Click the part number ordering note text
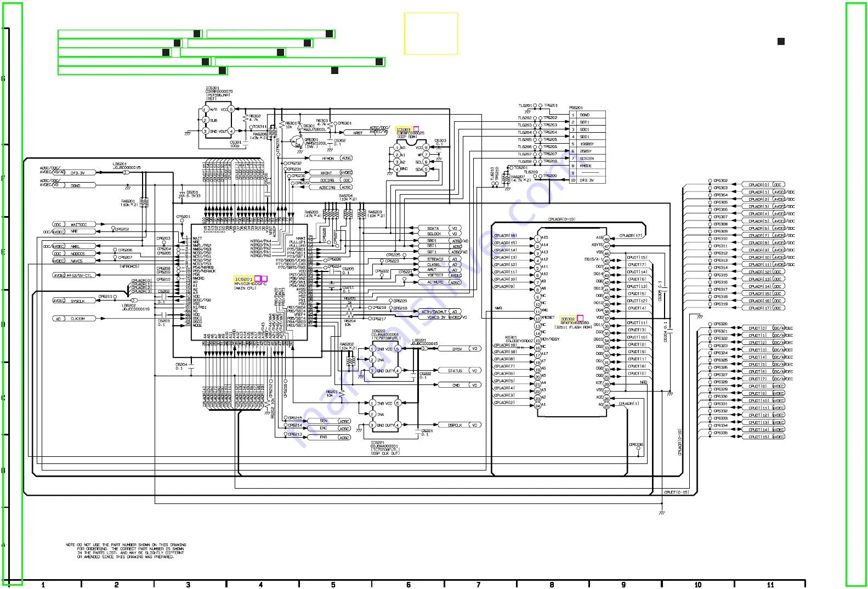This screenshot has height=589, width=868. coord(126,551)
